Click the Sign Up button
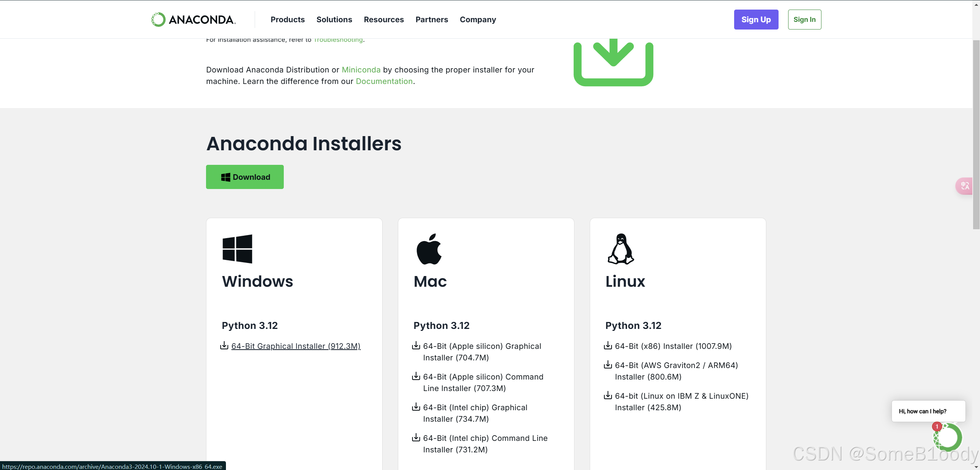The image size is (980, 470). 756,20
